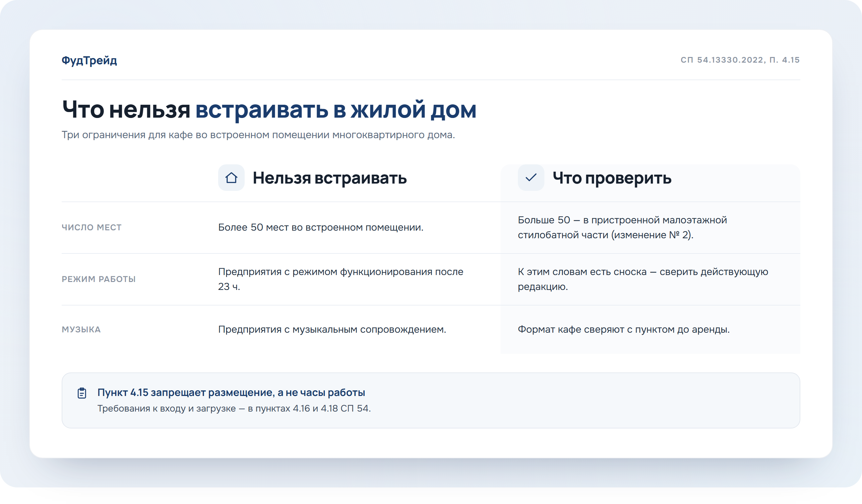Viewport: 862px width, 504px height.
Task: Click the cell Больше 50 — в пристроенной малоэтажной
Action: click(x=622, y=227)
